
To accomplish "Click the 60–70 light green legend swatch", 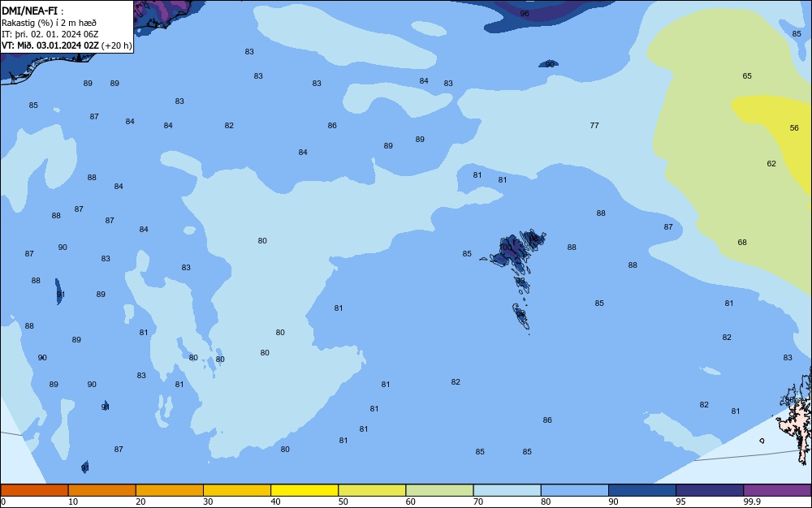I will pos(439,490).
